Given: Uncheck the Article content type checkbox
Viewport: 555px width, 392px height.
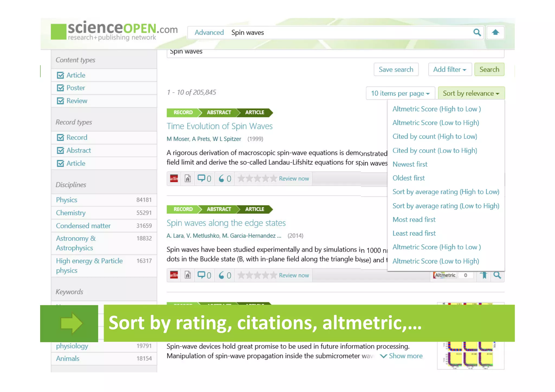Looking at the screenshot, I should click(60, 75).
